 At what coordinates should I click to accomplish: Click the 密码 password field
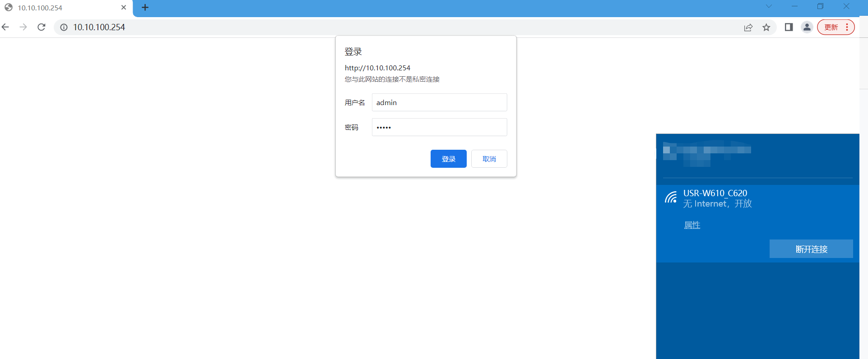click(x=439, y=127)
